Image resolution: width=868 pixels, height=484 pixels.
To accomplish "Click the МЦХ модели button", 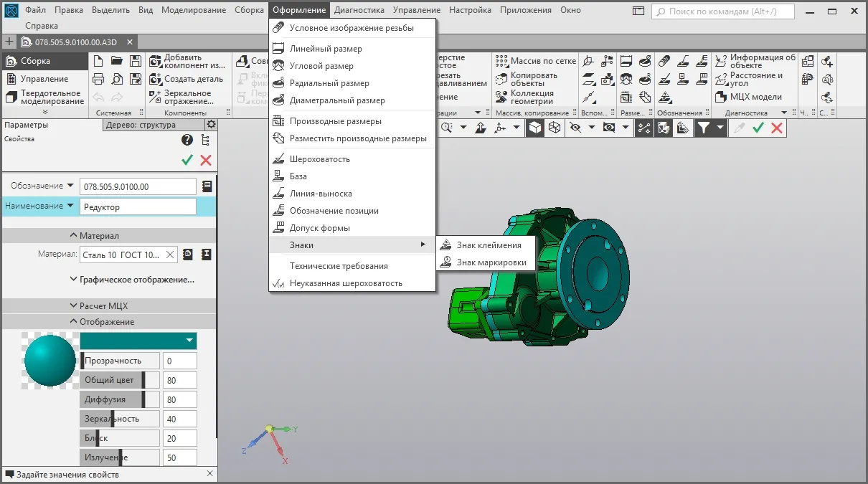I will pos(751,97).
